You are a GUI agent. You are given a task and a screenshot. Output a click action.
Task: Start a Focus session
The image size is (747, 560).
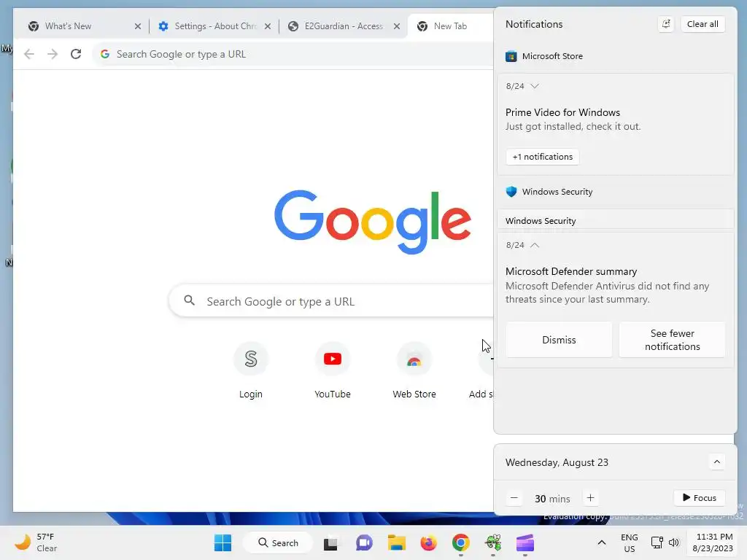pyautogui.click(x=700, y=498)
